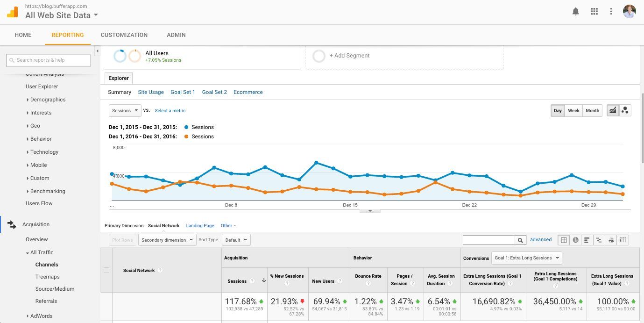This screenshot has height=323, width=644.
Task: Switch to the Ecommerce tab
Action: pos(248,92)
